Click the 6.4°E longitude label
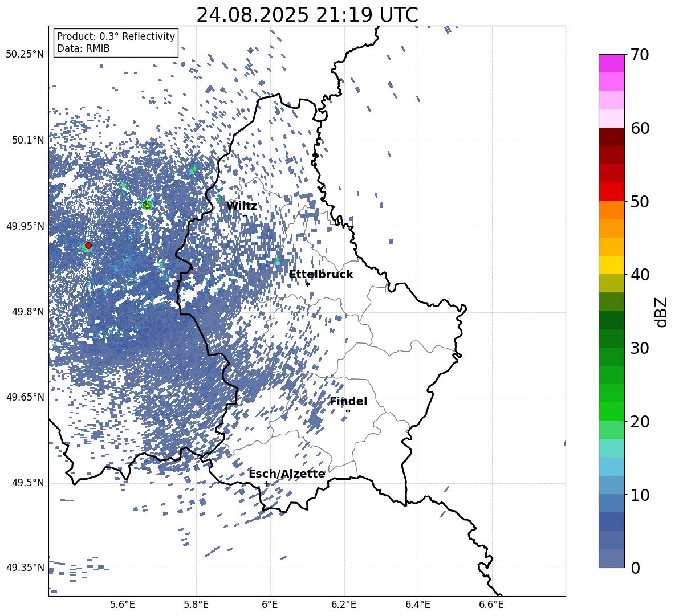675x616 pixels. pos(417,605)
